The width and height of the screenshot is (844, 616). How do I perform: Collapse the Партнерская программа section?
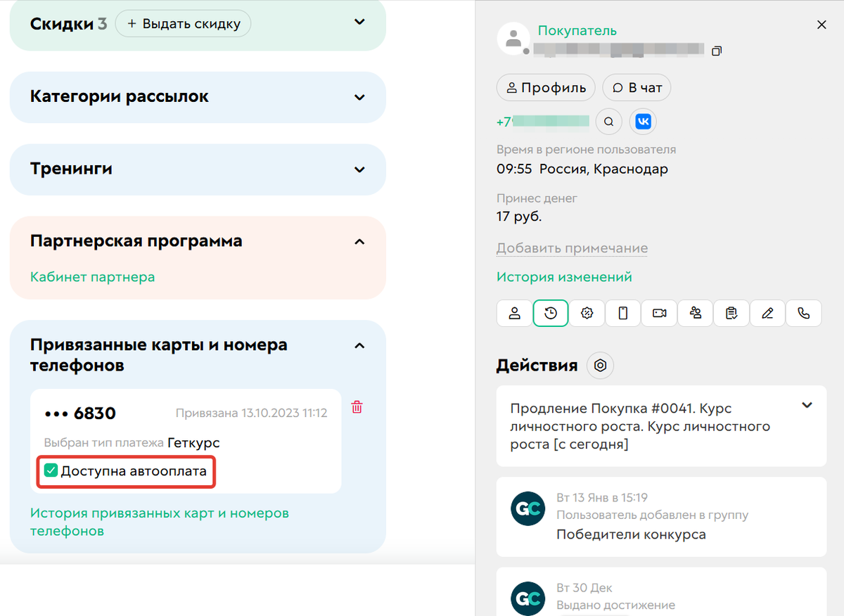pos(359,241)
